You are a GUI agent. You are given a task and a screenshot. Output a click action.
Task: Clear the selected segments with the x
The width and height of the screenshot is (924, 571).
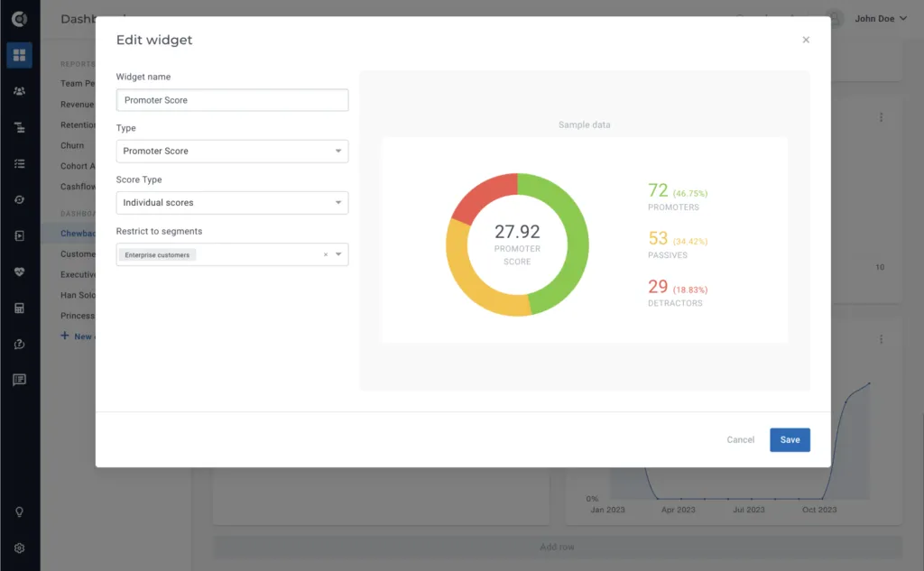point(325,254)
